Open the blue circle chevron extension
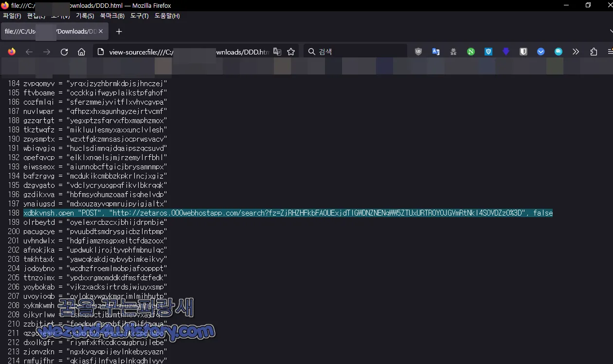 click(541, 52)
